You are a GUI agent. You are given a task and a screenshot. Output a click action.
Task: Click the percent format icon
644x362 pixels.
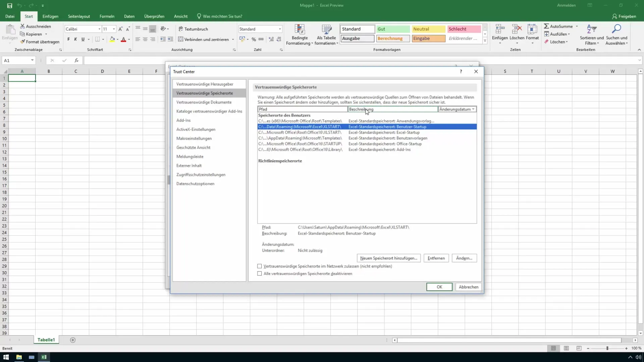(x=254, y=39)
